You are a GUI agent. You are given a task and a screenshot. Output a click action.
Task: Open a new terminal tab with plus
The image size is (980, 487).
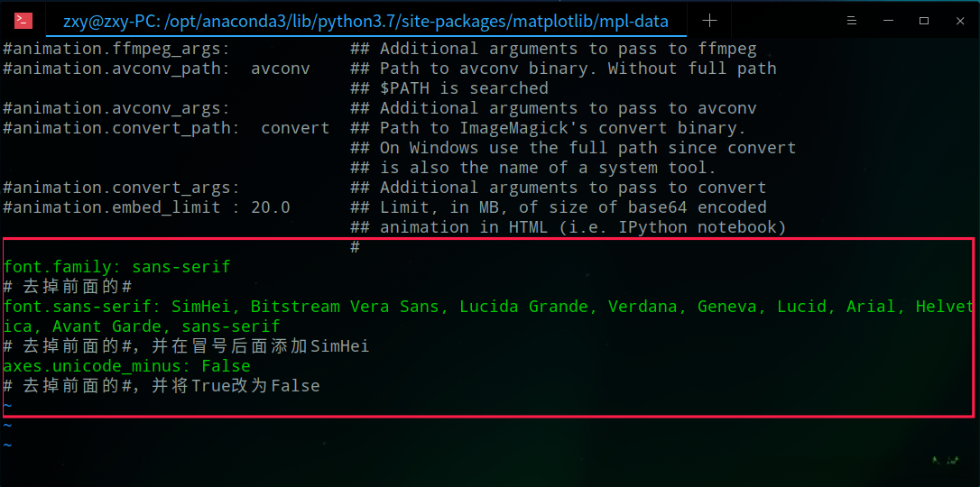[709, 20]
